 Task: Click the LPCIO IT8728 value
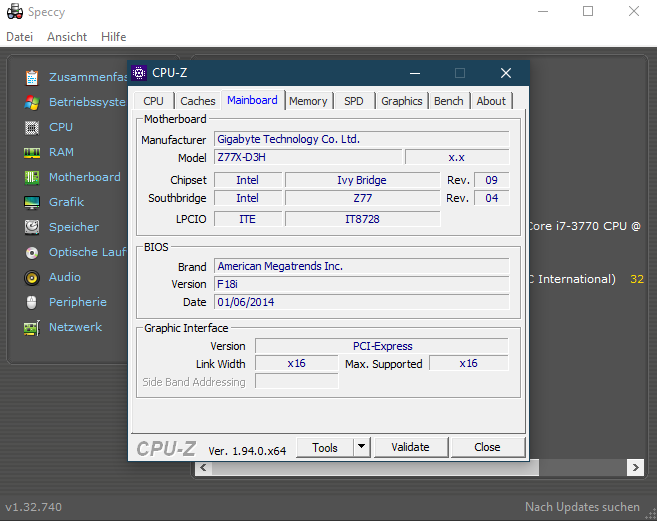click(x=362, y=219)
